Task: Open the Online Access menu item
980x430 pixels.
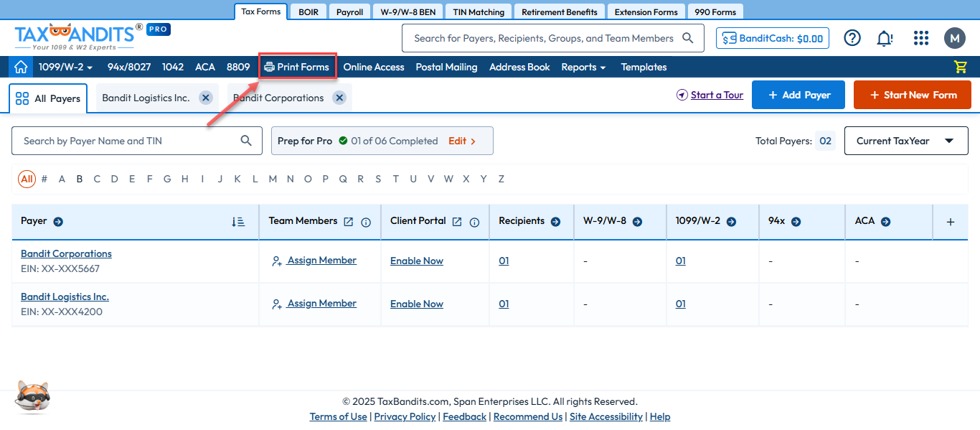Action: tap(374, 67)
